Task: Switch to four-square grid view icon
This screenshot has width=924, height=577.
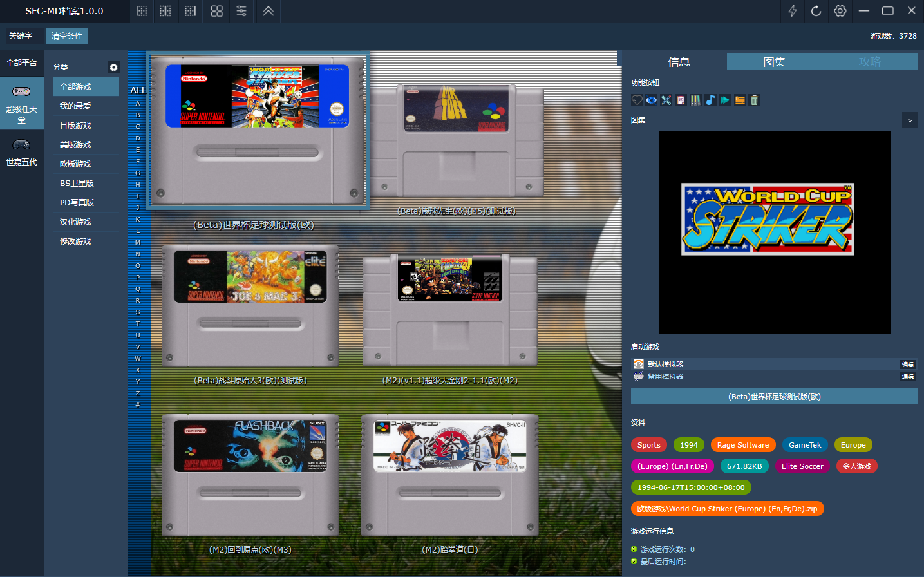Action: pyautogui.click(x=217, y=11)
